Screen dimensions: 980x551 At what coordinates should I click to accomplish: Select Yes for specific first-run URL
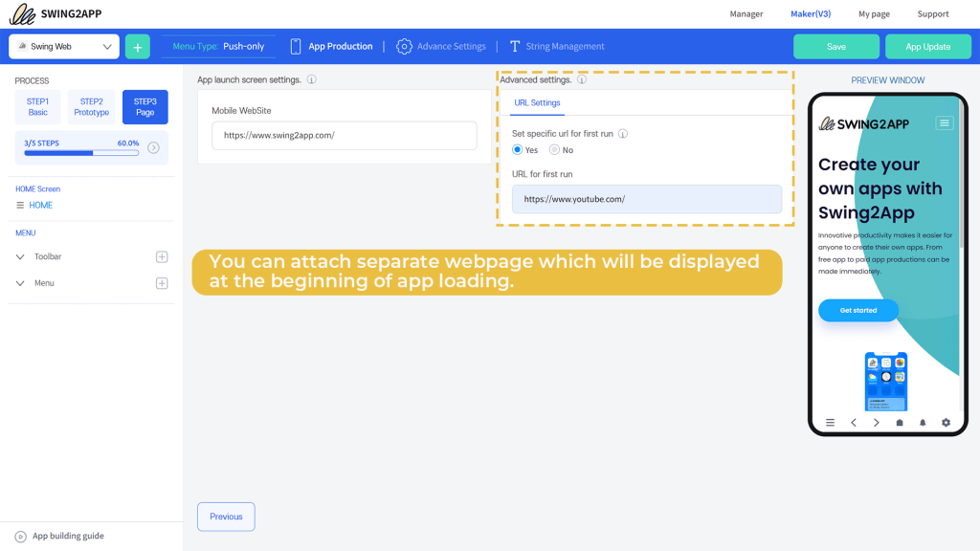tap(517, 149)
